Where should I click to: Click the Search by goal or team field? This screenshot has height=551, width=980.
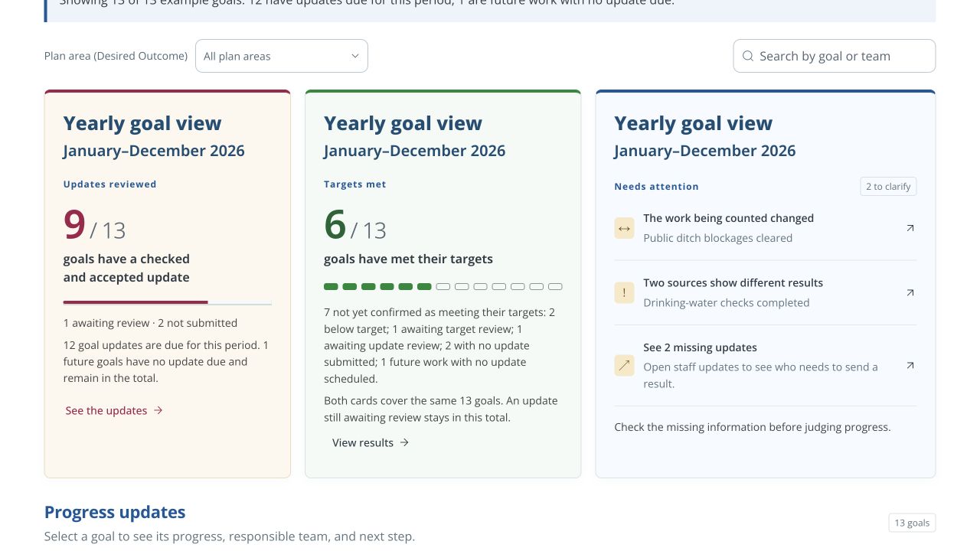(835, 56)
